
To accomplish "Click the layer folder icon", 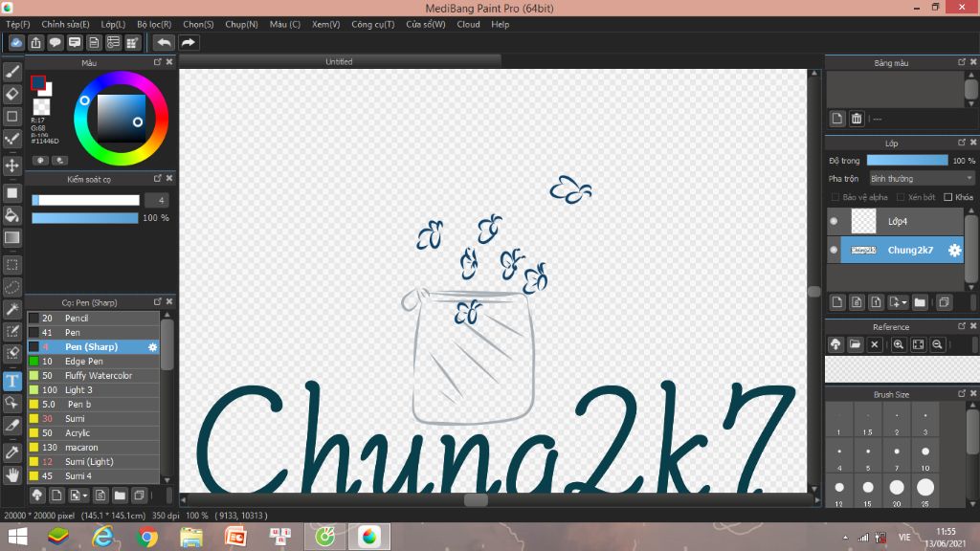I will pyautogui.click(x=920, y=302).
